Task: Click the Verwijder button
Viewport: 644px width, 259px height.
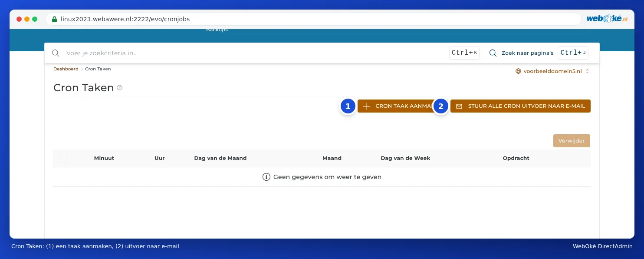Action: pyautogui.click(x=572, y=141)
